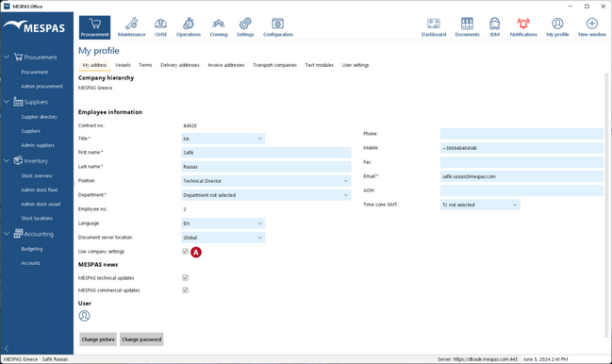Image resolution: width=612 pixels, height=364 pixels.
Task: Click the Accounting calculator sidebar icon
Action: [18, 234]
